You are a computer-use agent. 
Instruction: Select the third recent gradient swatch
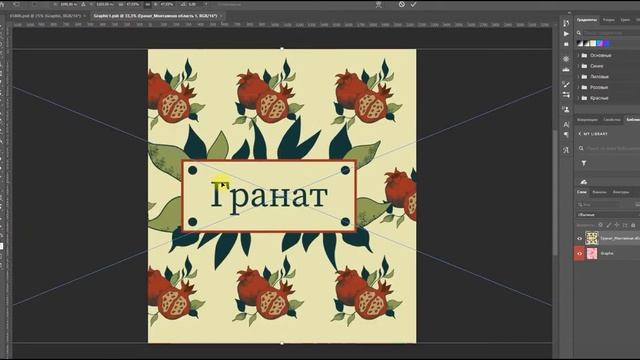click(593, 43)
